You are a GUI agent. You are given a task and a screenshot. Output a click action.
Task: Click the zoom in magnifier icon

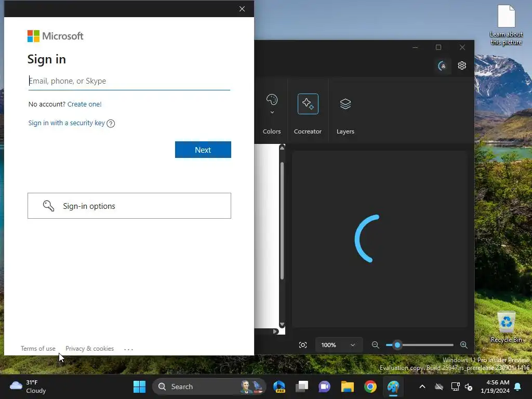463,345
